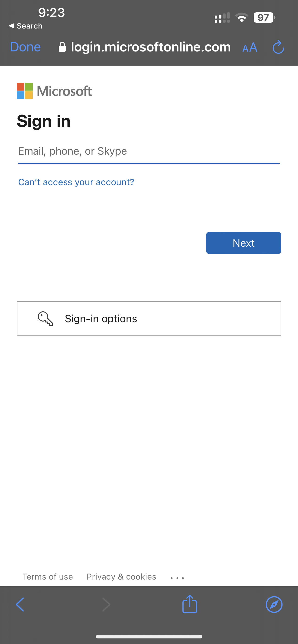Tap the back arrow in the bottom toolbar
Screen dimensions: 298x644
click(x=20, y=605)
